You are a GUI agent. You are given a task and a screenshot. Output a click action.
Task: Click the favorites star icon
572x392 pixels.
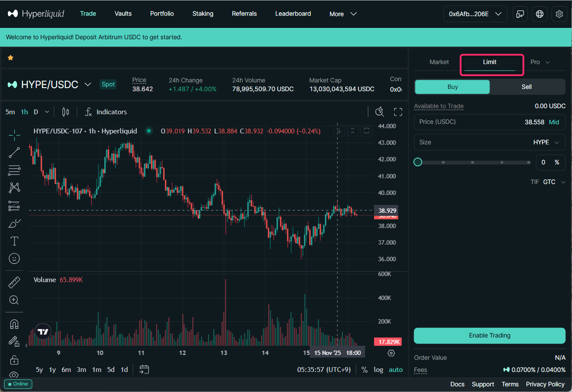[x=10, y=58]
